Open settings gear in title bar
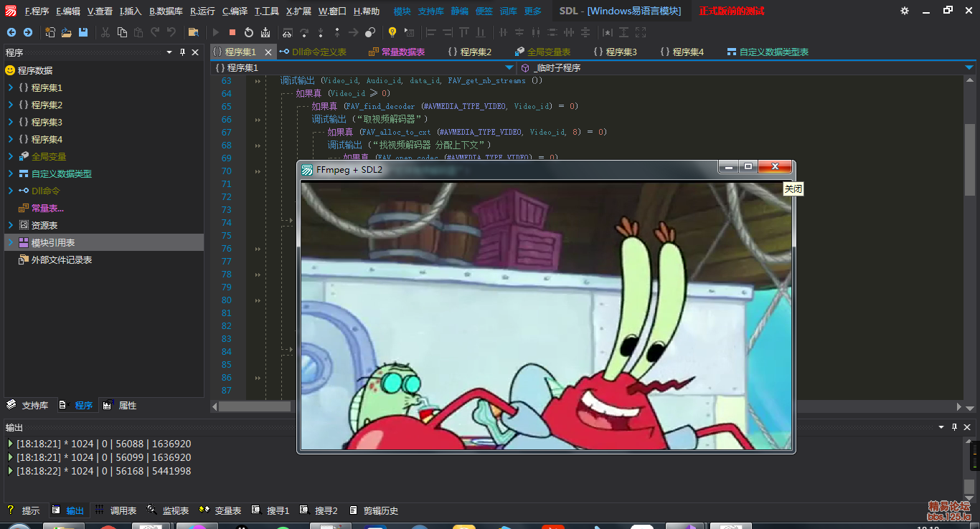The height and width of the screenshot is (529, 980). [905, 11]
